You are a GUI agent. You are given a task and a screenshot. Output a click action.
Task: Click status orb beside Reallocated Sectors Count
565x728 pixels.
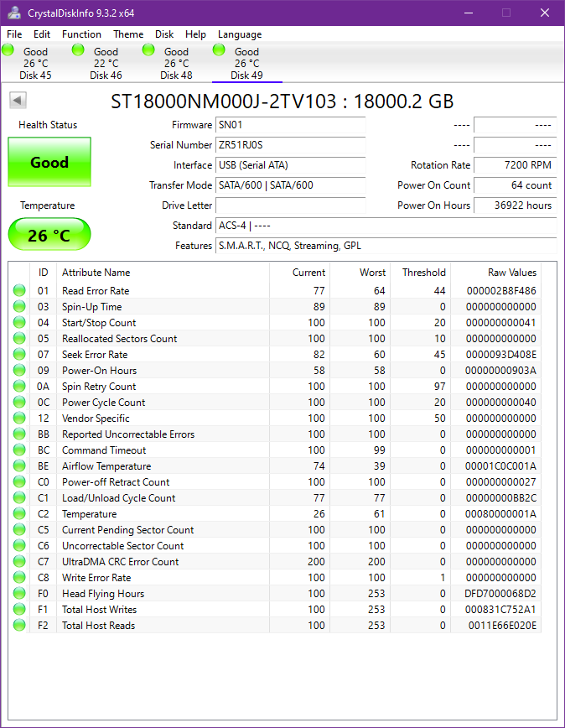point(19,339)
